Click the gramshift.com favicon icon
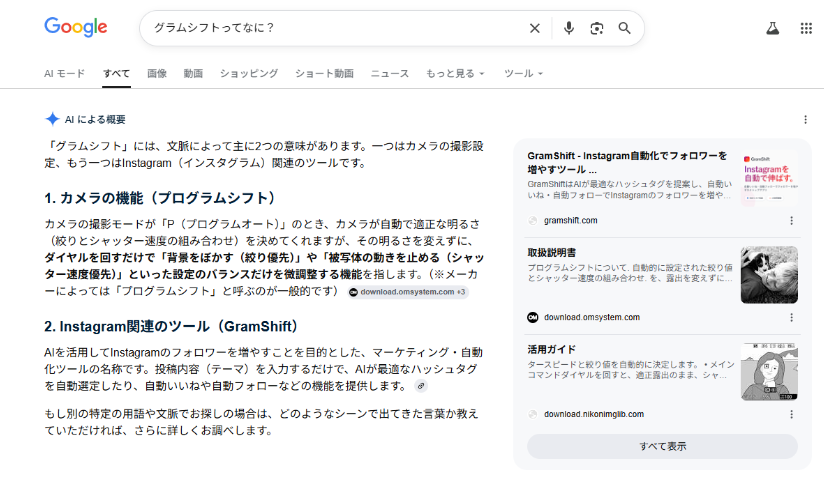Viewport: 824px width, 479px height. click(533, 221)
